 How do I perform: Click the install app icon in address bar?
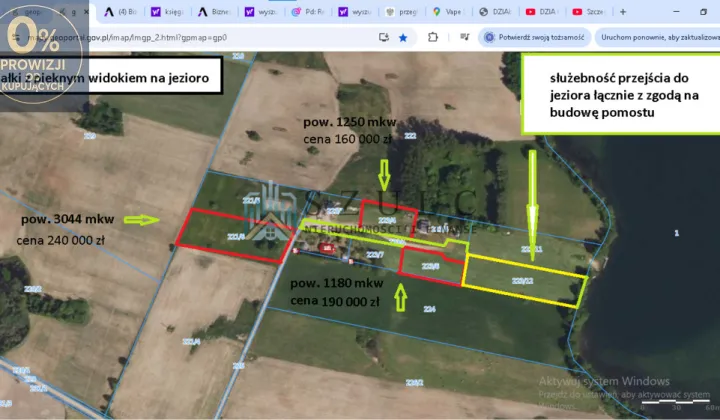point(384,38)
